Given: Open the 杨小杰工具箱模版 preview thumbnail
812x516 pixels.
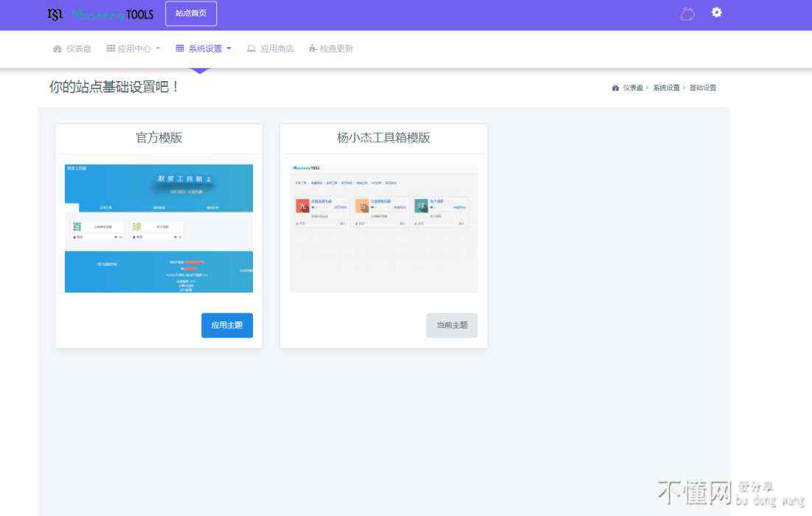Looking at the screenshot, I should click(x=384, y=229).
